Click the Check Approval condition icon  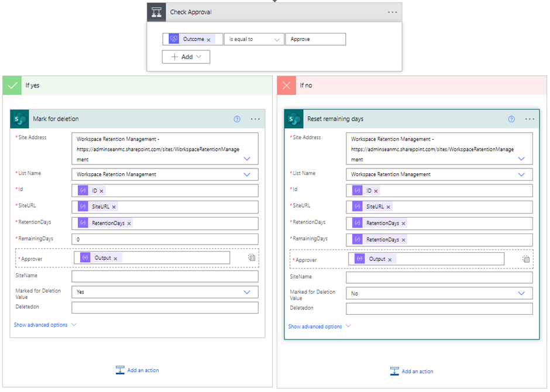[156, 12]
